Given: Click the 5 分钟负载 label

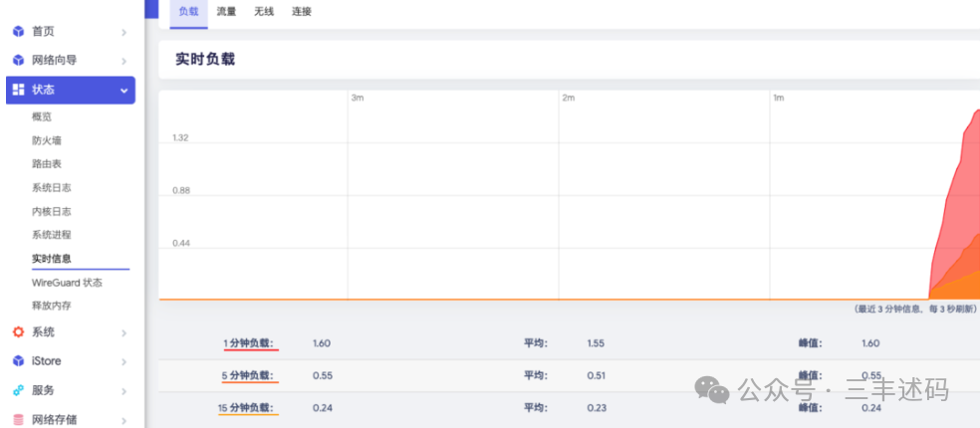Looking at the screenshot, I should click(248, 375).
